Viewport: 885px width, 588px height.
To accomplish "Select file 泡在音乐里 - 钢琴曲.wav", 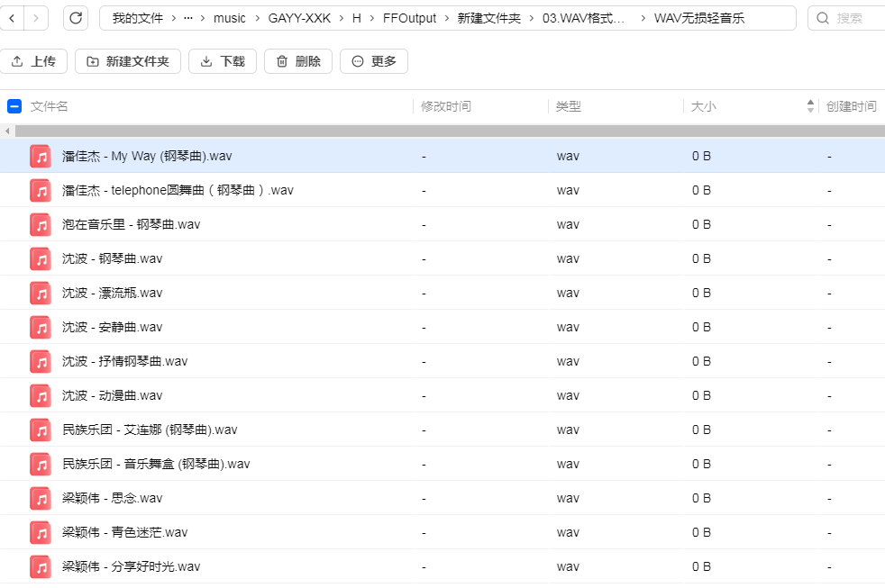I will [442, 225].
